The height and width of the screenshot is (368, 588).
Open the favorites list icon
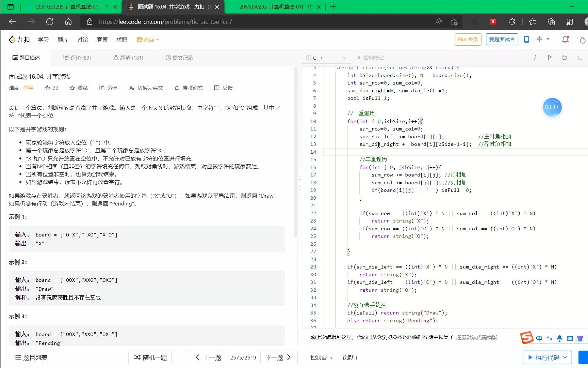coord(533,22)
